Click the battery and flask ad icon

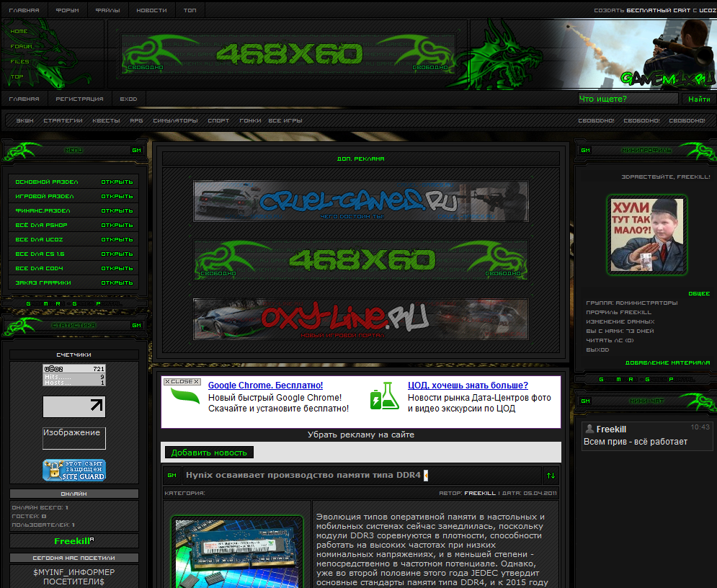[x=384, y=396]
